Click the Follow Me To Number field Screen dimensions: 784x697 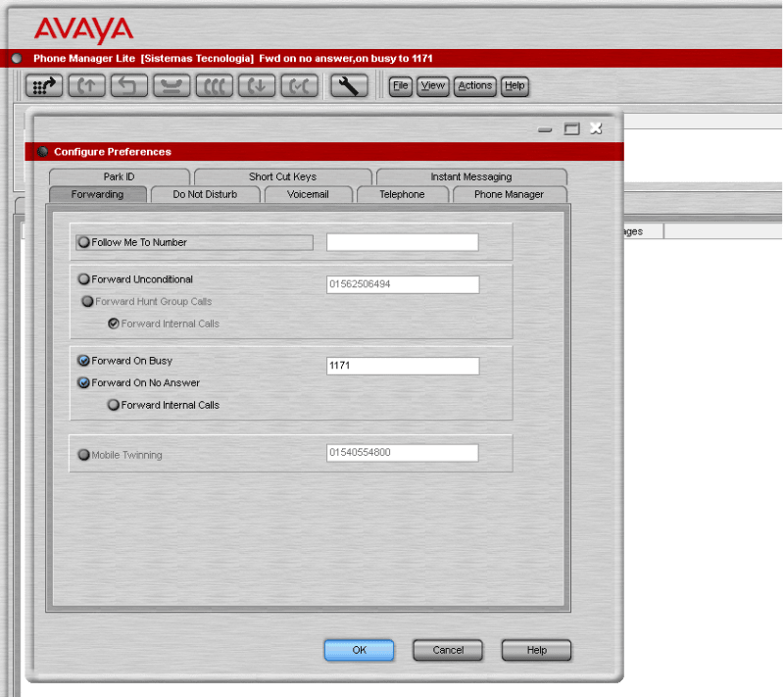(403, 242)
